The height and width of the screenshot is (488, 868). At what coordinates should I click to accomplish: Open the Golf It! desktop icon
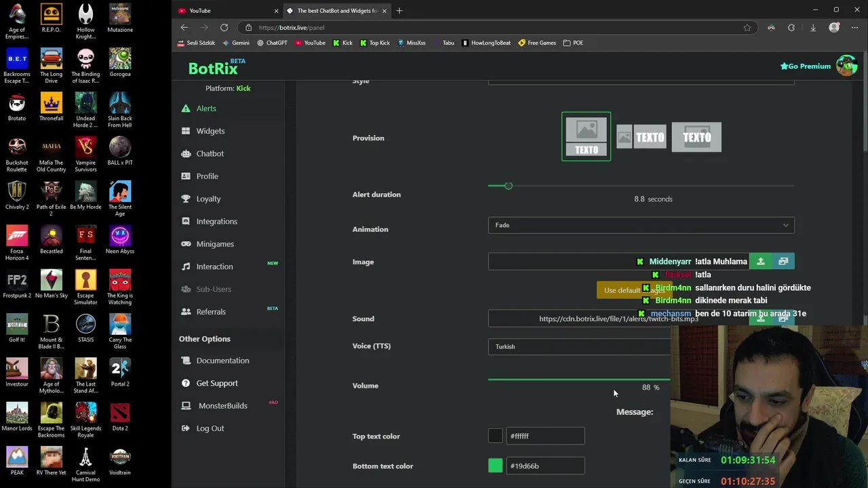click(x=17, y=329)
